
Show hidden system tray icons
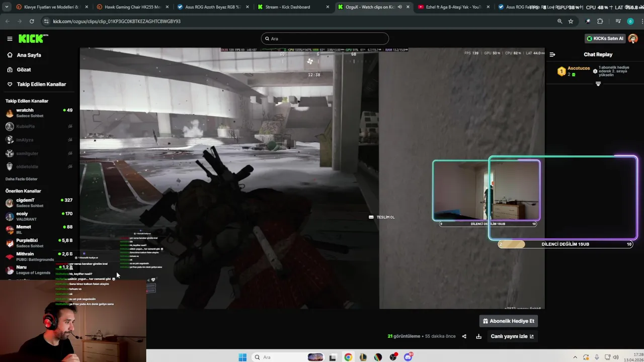[x=575, y=357]
